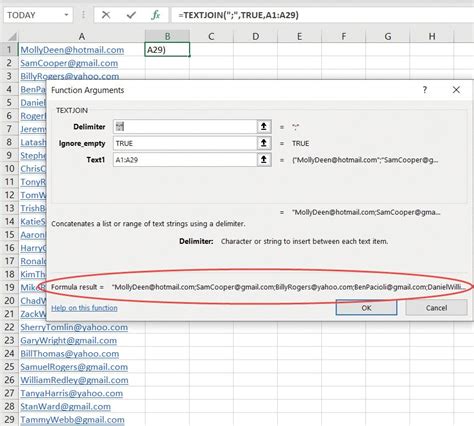The image size is (474, 426).
Task: Open StanWard@gmail.com email link
Action: coord(65,406)
